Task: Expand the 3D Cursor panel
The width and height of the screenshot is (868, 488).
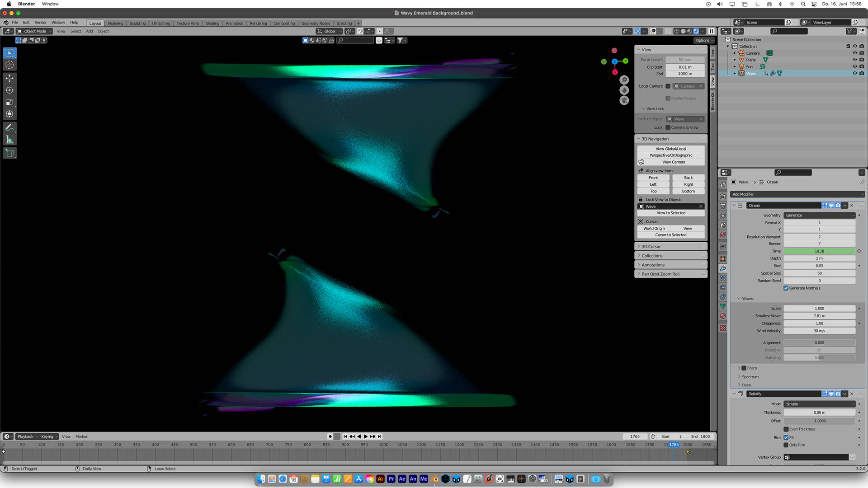Action: click(651, 247)
